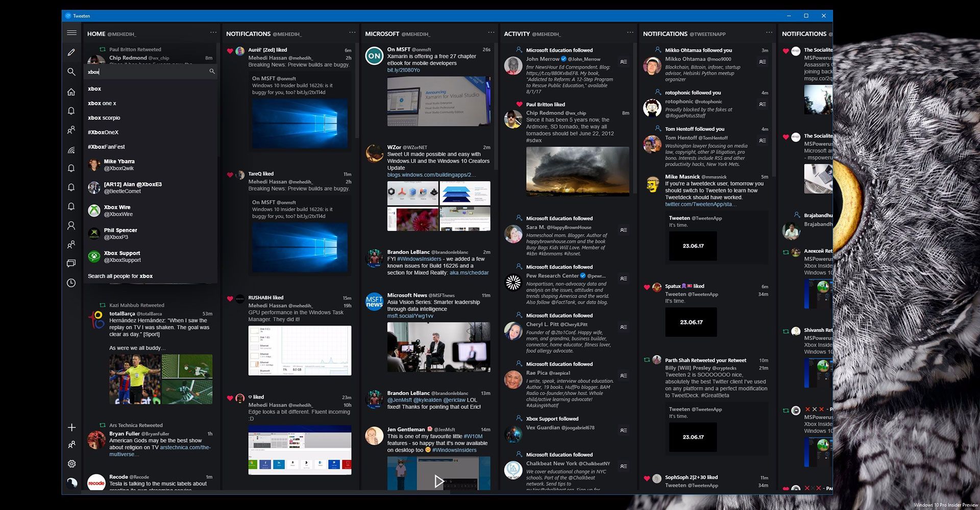Click follow icon beside Cheryl L. Pitt
Image resolution: width=980 pixels, height=510 pixels.
click(x=623, y=327)
